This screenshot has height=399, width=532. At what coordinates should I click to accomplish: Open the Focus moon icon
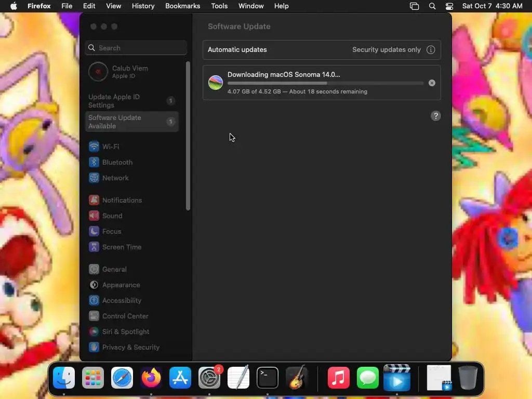coord(94,231)
